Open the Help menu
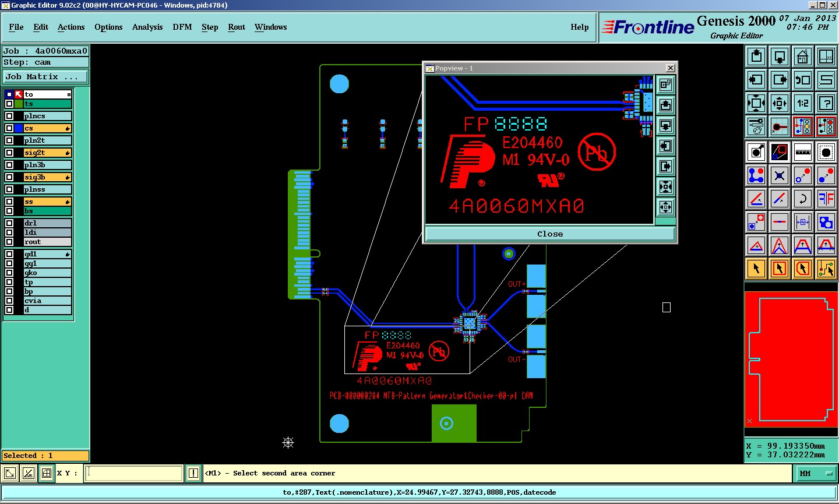Viewport: 839px width, 504px height. 580,27
